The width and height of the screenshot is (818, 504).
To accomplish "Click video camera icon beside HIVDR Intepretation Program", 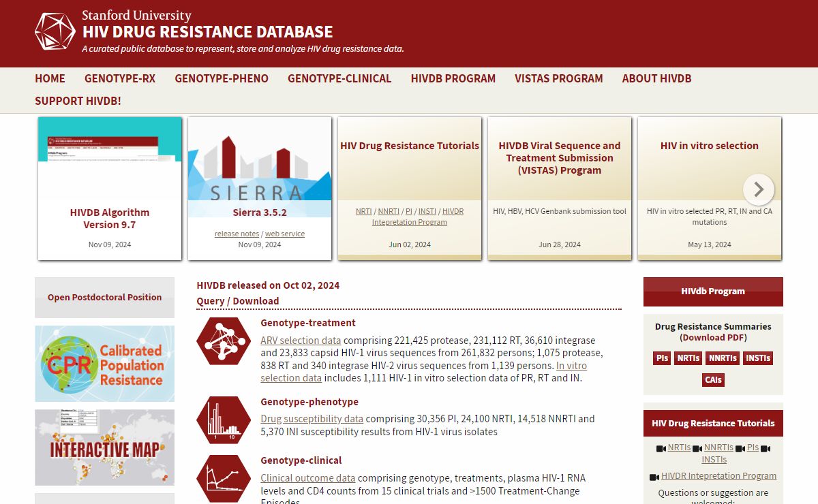I will (x=654, y=477).
